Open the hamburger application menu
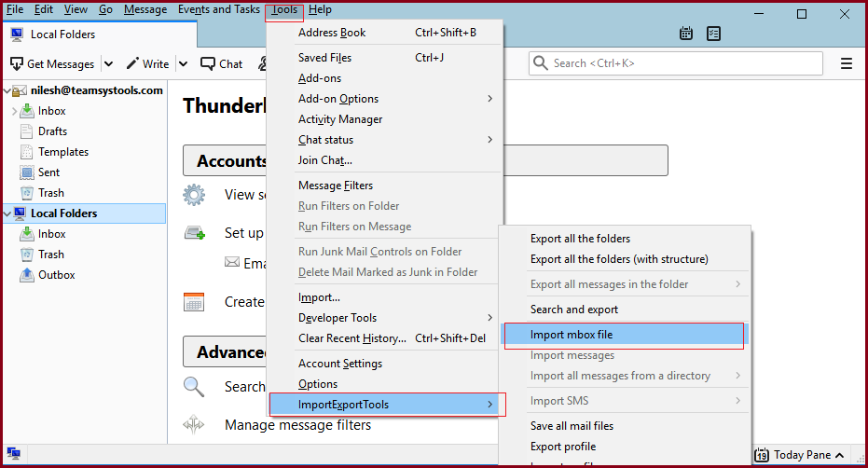This screenshot has width=868, height=468. click(846, 63)
